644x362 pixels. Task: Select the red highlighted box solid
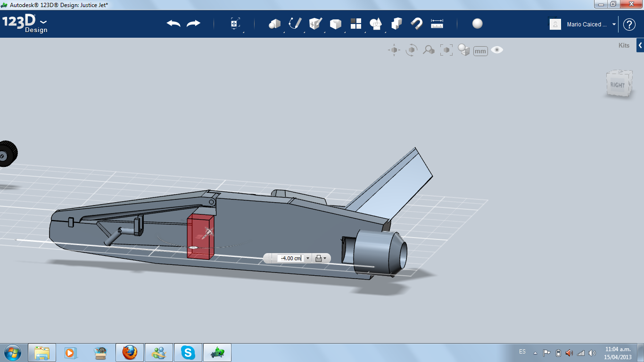(200, 237)
